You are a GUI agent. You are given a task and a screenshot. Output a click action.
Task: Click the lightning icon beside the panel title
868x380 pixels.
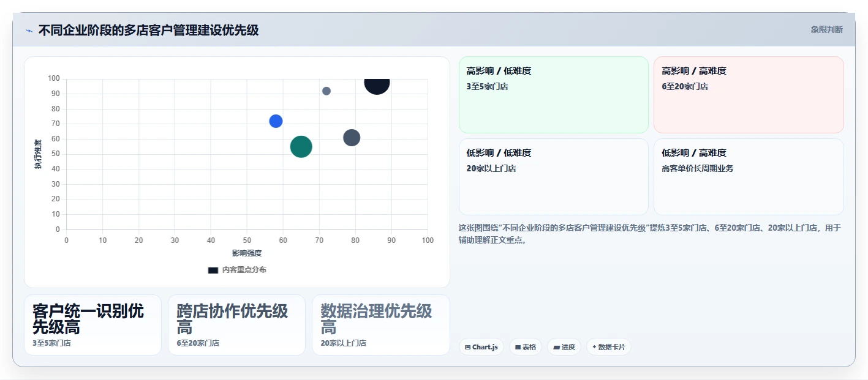29,31
